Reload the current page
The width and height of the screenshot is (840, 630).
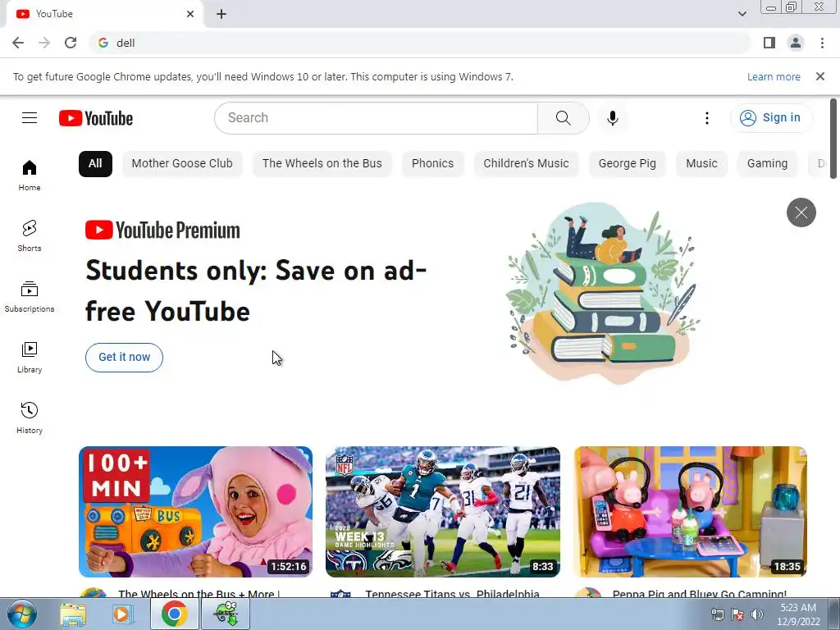pyautogui.click(x=71, y=43)
